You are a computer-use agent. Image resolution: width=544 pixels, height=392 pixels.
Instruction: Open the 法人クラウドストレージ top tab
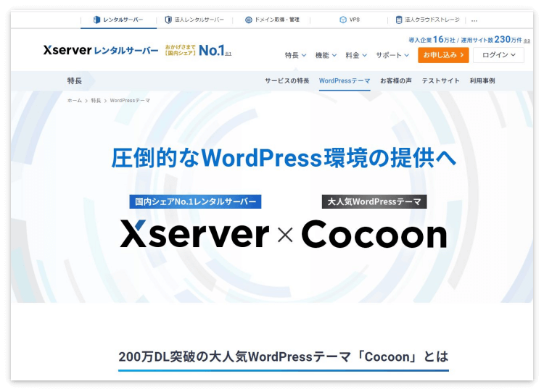point(427,20)
